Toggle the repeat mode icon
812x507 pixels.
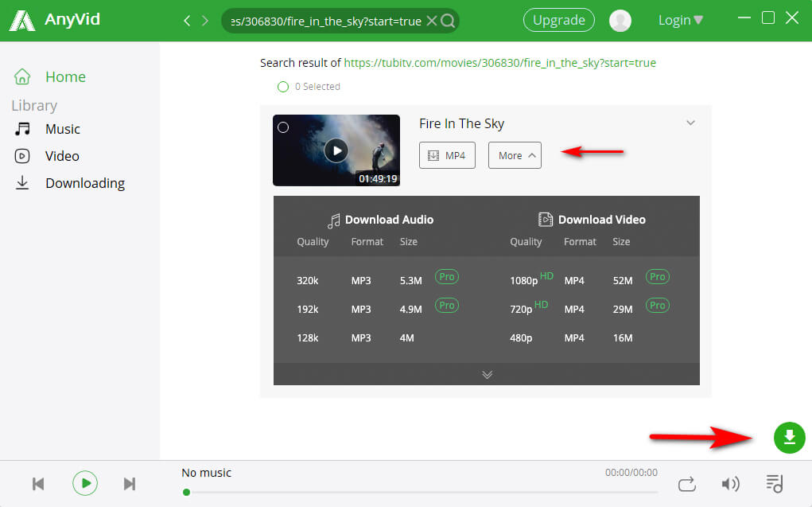click(686, 484)
